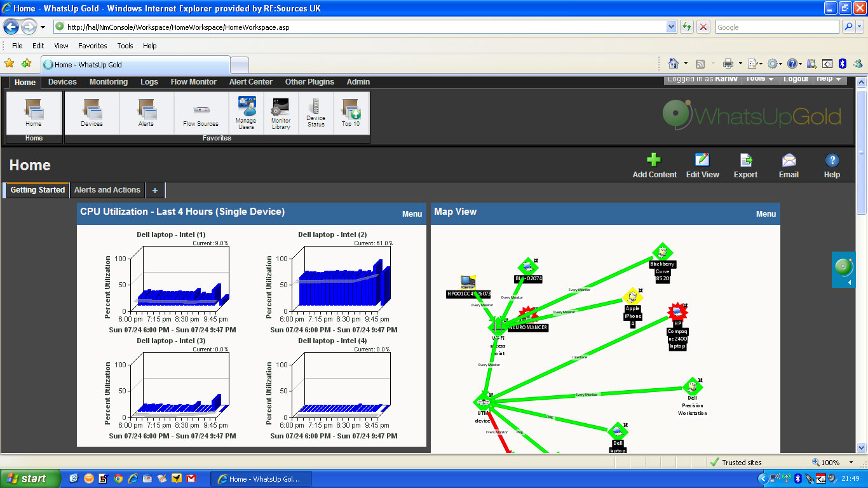Click the Edit View icon

[x=702, y=159]
